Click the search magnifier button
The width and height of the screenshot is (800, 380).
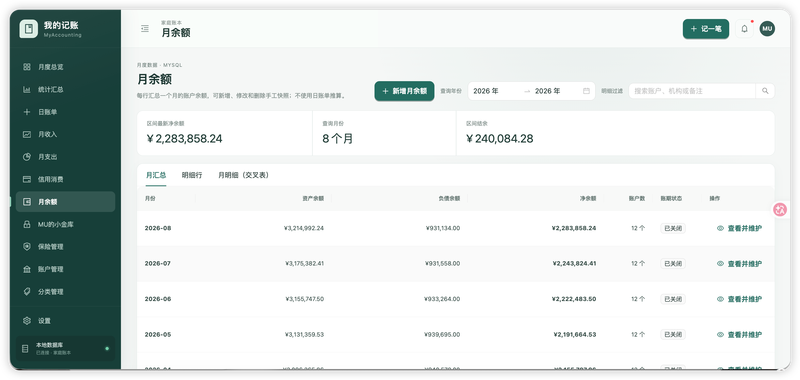pos(765,91)
